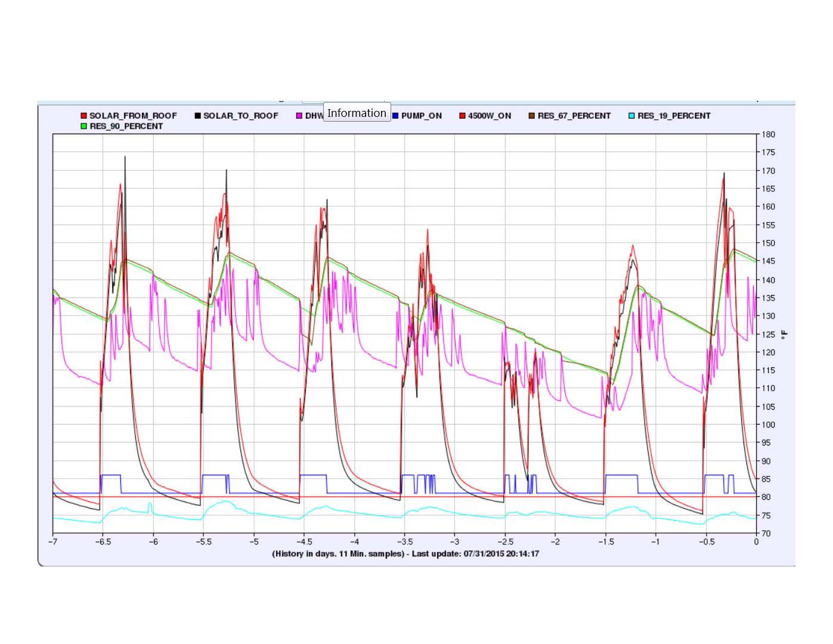Click the -2.5 label on time axis
This screenshot has width=833, height=644.
pos(505,541)
